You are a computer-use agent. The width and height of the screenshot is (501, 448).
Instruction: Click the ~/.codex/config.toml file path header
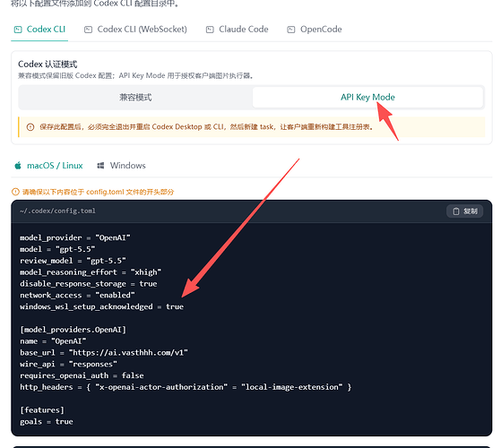coord(57,211)
